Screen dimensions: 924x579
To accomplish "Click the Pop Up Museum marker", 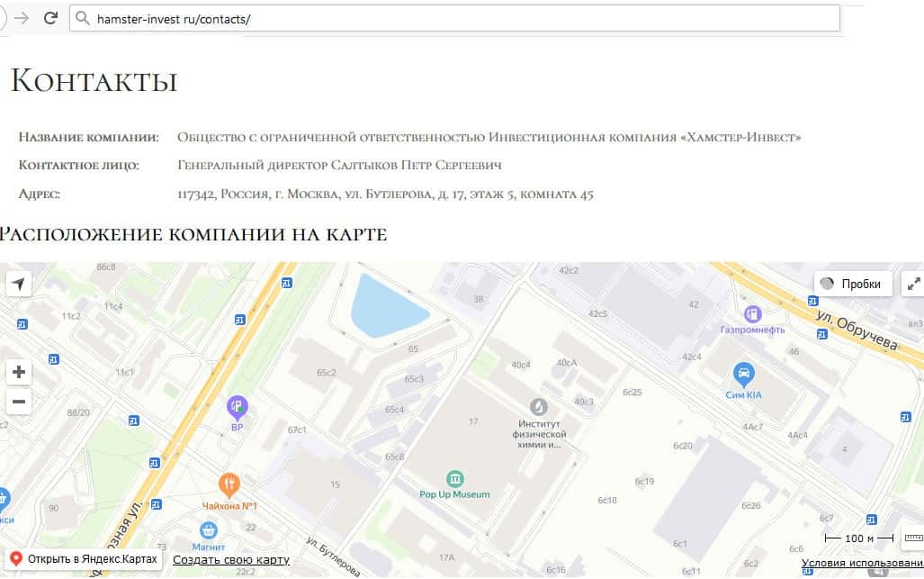I will point(454,479).
